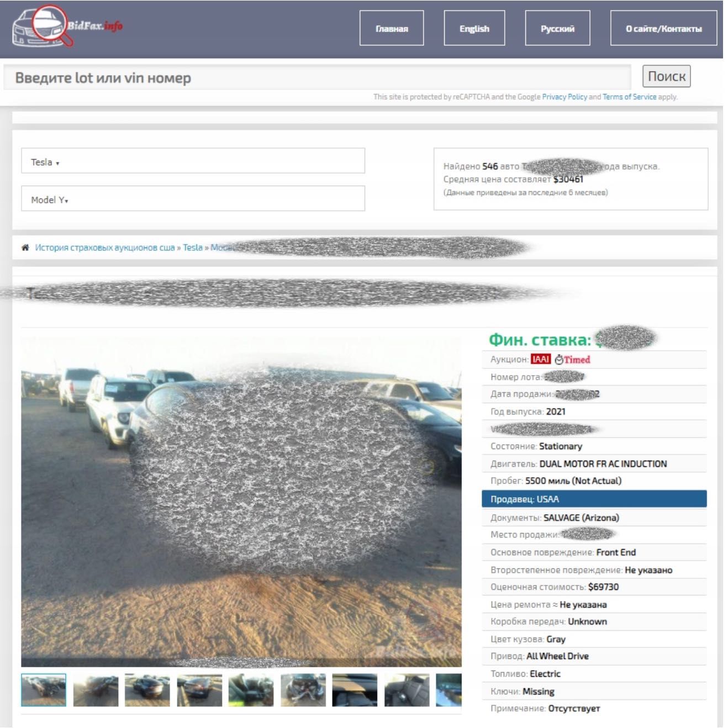Select the fifth thumbnail showing car door interior
728x728 pixels.
[251, 690]
